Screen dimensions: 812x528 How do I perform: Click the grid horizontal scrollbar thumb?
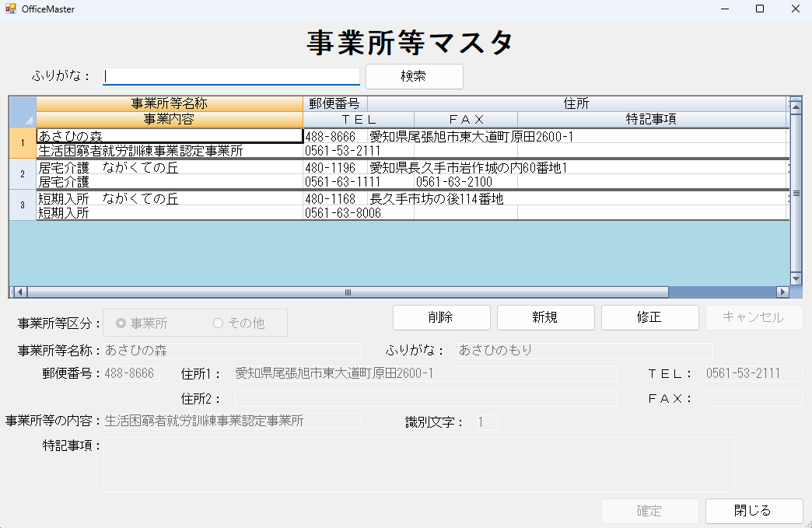348,292
